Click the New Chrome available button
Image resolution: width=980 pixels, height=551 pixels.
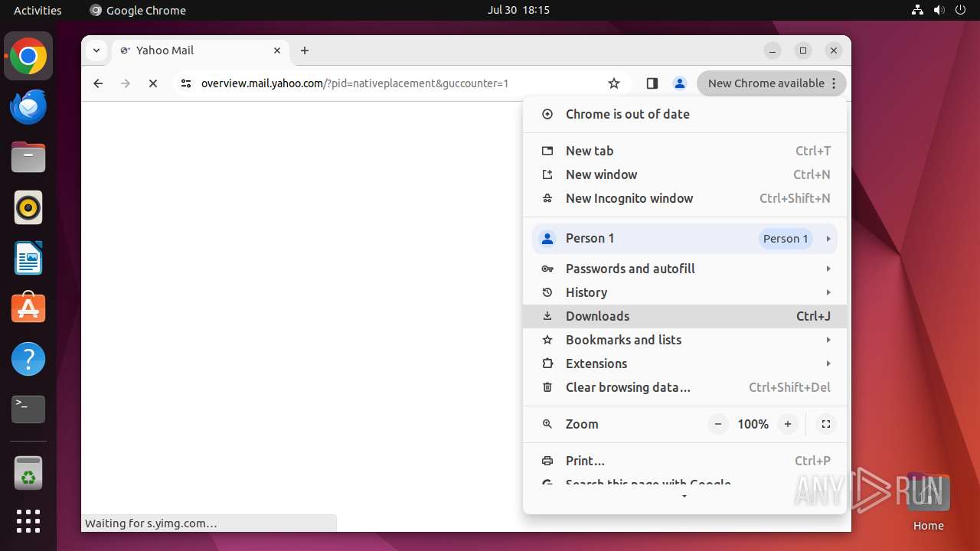coord(772,83)
